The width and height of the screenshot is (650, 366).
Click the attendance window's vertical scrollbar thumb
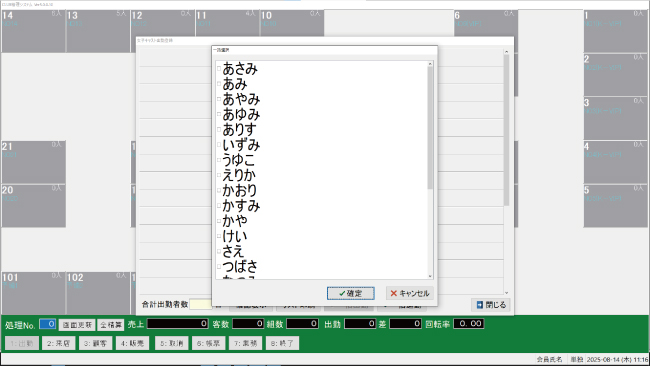[x=506, y=130]
